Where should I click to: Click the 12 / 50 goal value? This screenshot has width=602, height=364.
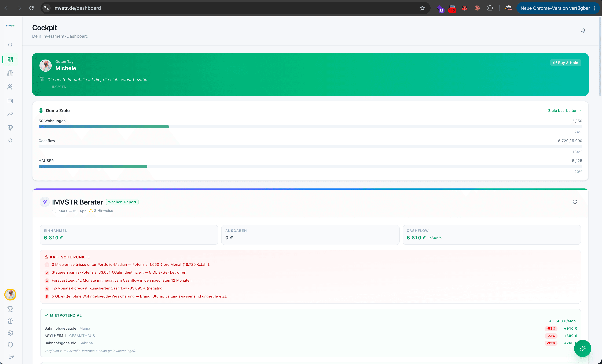[576, 121]
